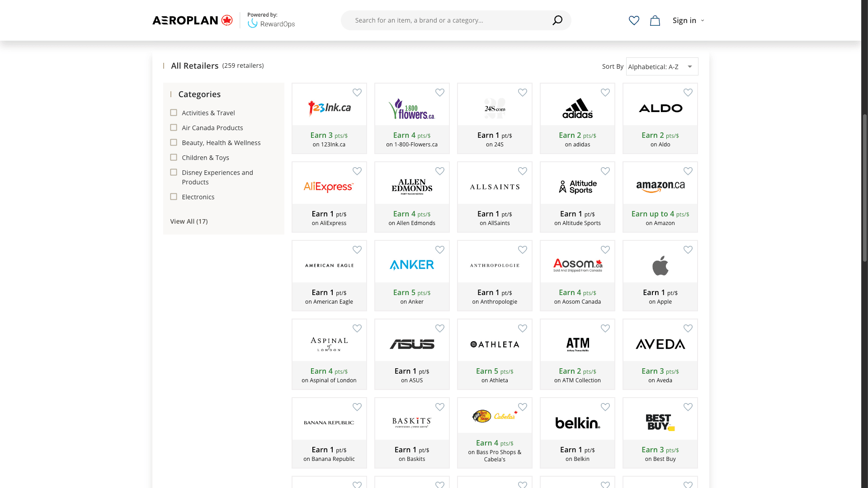This screenshot has height=488, width=868.
Task: Favorite the American Eagle heart icon
Action: click(x=357, y=249)
